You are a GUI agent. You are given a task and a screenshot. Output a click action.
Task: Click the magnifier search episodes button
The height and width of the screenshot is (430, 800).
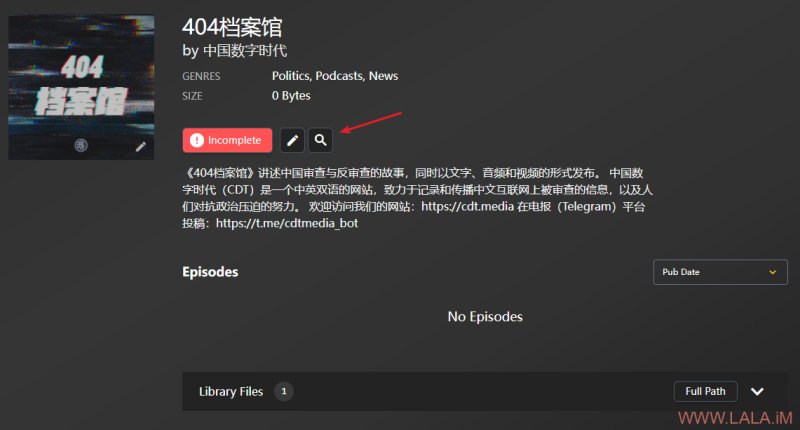pos(320,140)
